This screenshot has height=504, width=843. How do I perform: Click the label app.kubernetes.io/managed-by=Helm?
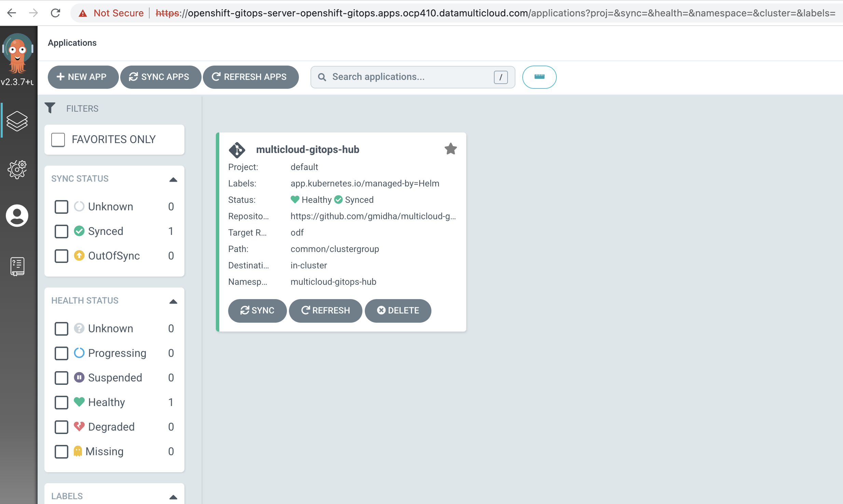(x=365, y=183)
